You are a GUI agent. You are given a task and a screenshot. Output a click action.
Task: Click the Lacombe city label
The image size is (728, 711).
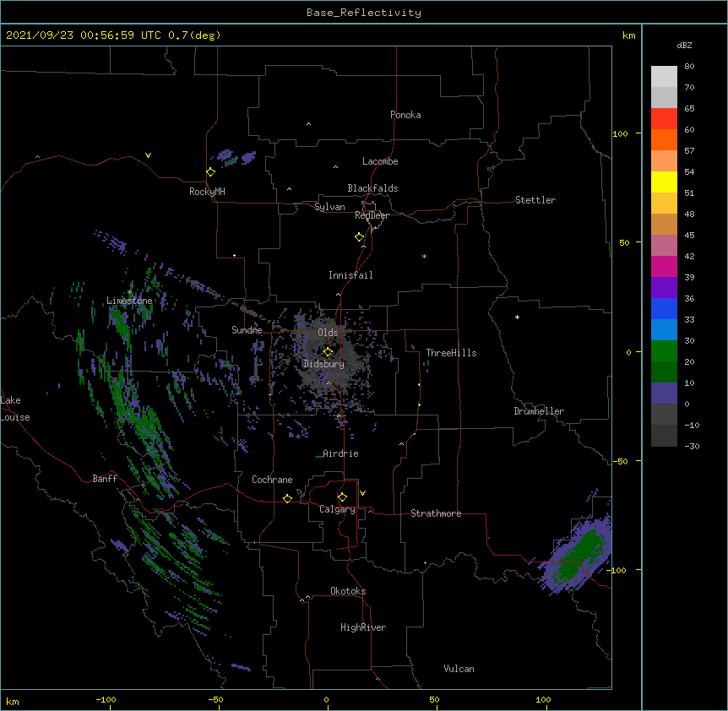point(380,161)
